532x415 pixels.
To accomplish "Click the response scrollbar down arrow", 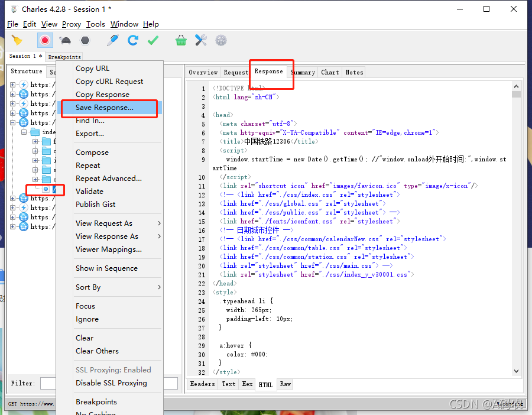I will (516, 371).
